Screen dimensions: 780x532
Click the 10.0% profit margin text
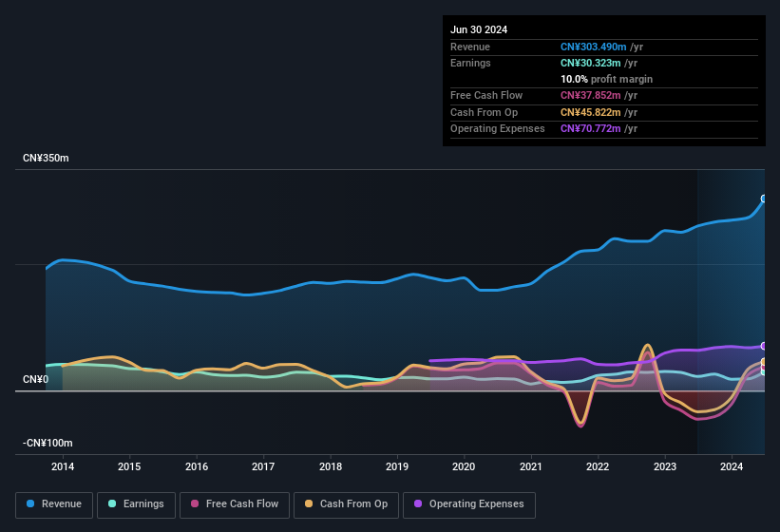pyautogui.click(x=606, y=79)
